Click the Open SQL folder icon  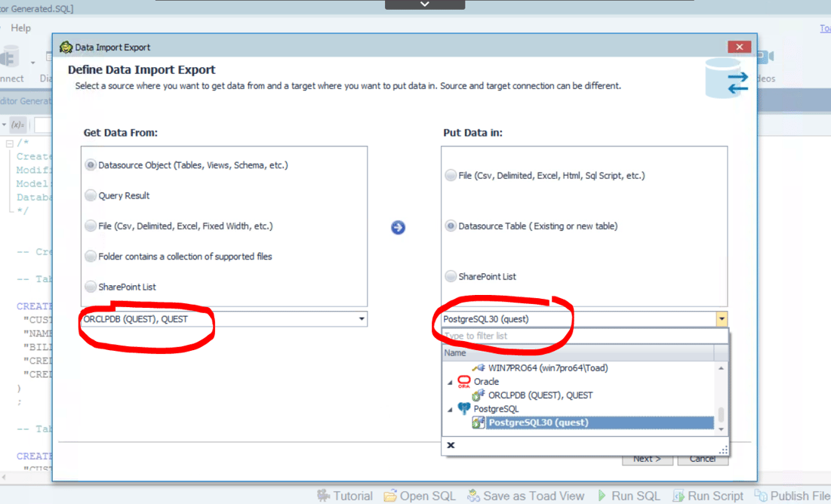[390, 496]
